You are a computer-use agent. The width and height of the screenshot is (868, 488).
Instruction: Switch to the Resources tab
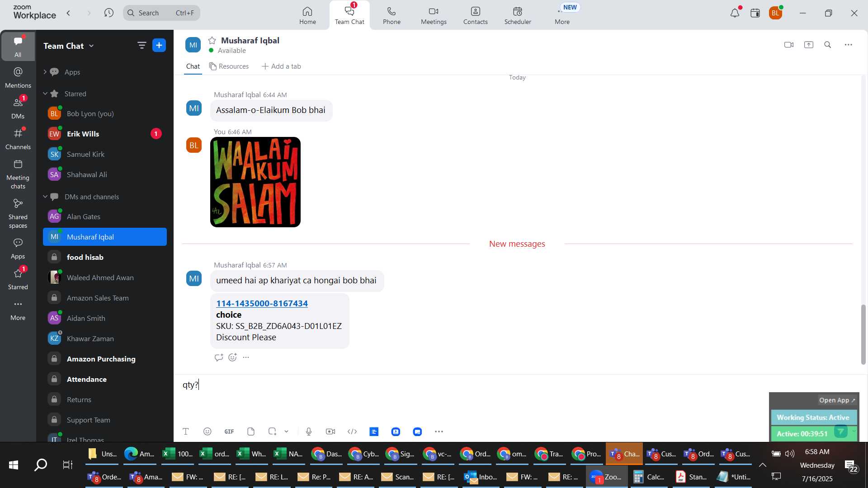[229, 66]
